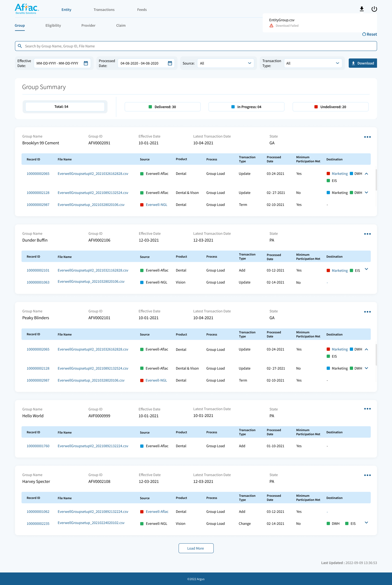Expand destinations for Harvey Specter record 100000002235
The image size is (392, 585).
click(366, 522)
